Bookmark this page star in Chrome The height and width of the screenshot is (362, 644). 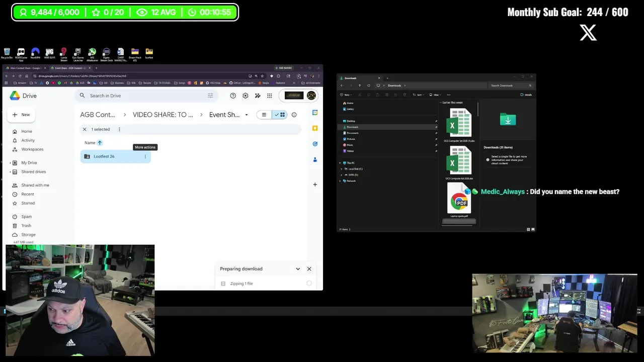tap(262, 76)
